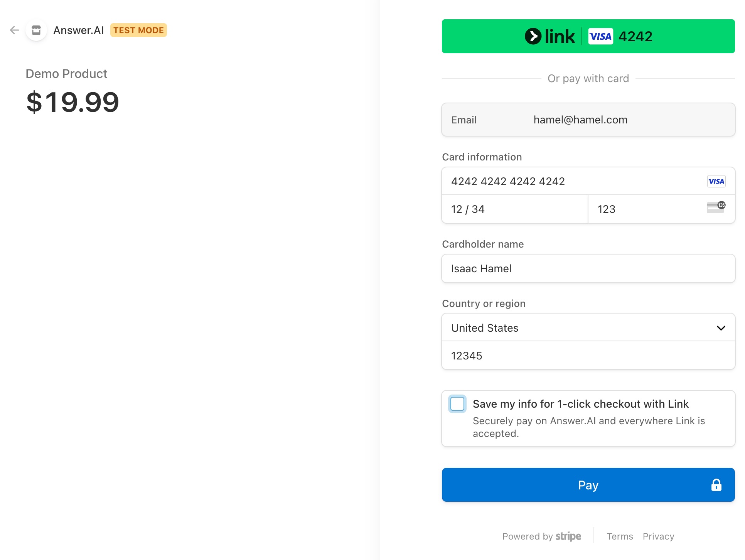745x560 pixels.
Task: Open the United States country dropdown
Action: tap(578, 328)
